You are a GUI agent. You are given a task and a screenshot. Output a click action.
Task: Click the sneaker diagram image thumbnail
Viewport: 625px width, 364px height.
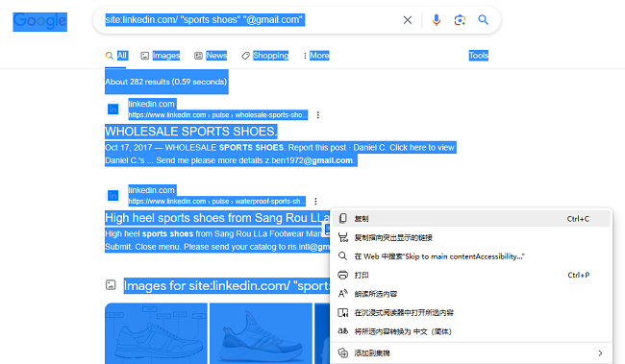click(156, 333)
